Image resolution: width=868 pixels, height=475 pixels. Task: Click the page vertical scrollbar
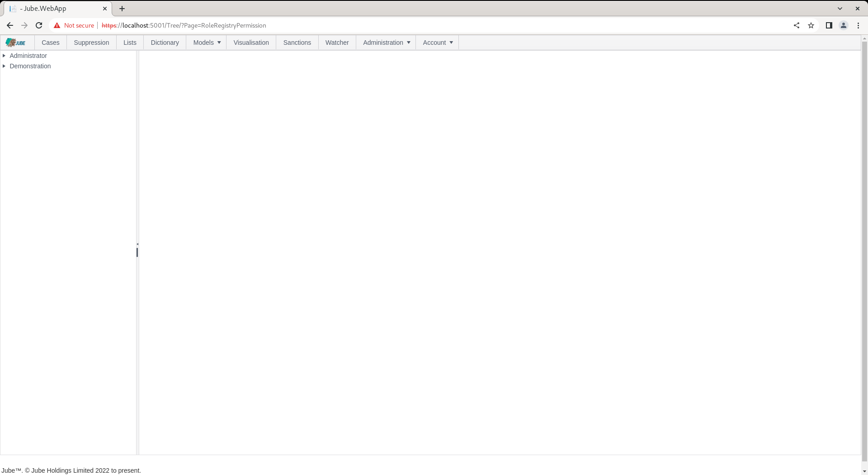(x=864, y=251)
